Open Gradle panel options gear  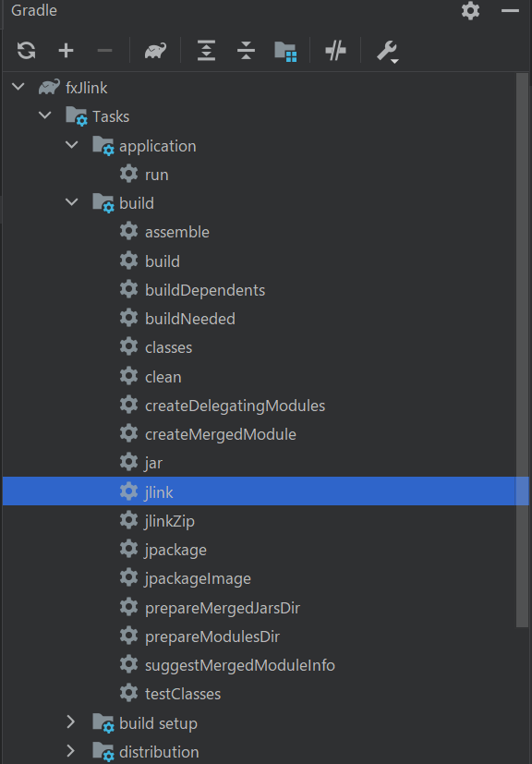click(471, 10)
